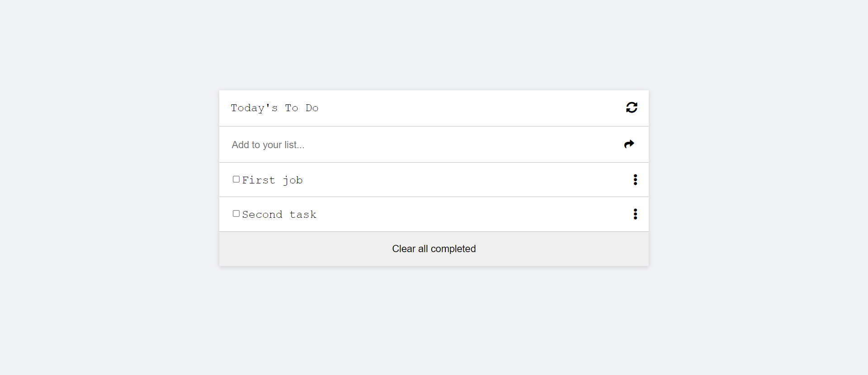
Task: Click the refresh icon beside Today's To Do
Action: pos(632,108)
